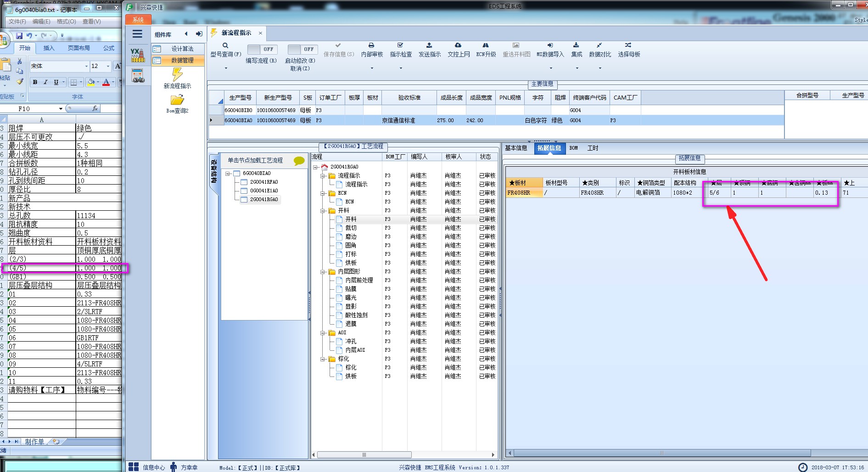The width and height of the screenshot is (868, 472).
Task: Click the Excel font color red swatch
Action: click(x=106, y=82)
